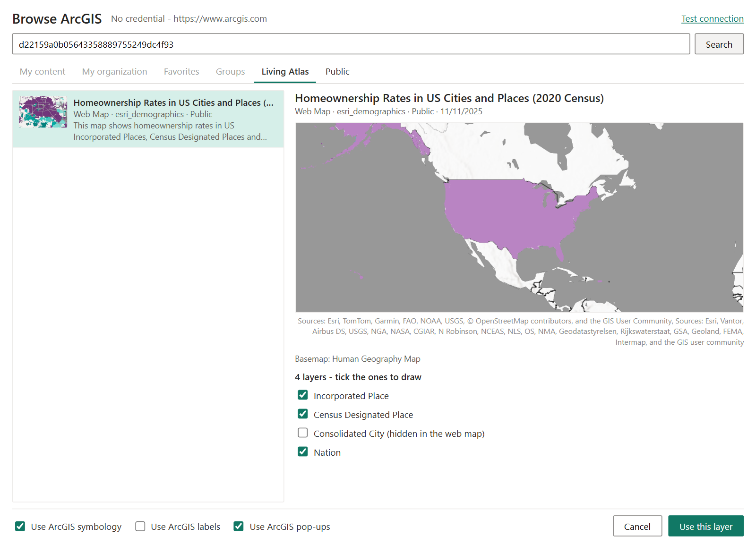Confirm with Use this layer
This screenshot has width=756, height=544.
(x=706, y=526)
